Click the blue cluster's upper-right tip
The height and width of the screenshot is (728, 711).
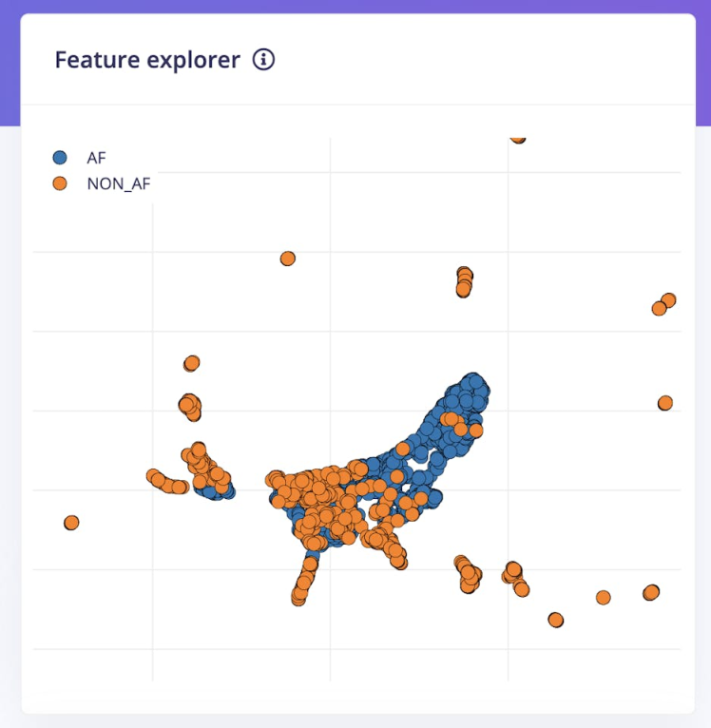(475, 385)
